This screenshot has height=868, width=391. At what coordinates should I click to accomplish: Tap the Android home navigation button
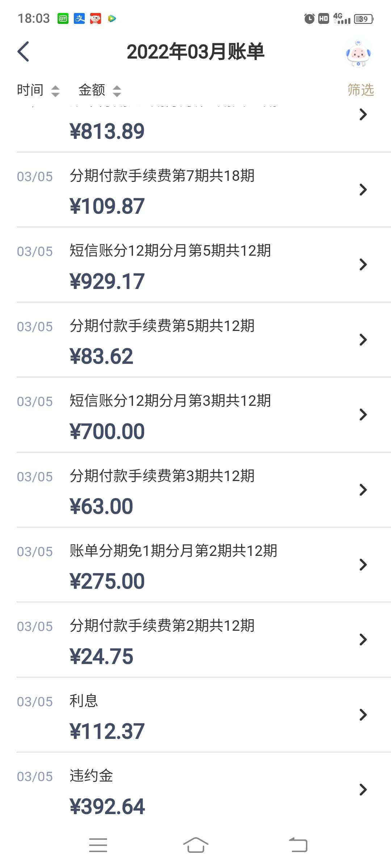pos(195,845)
